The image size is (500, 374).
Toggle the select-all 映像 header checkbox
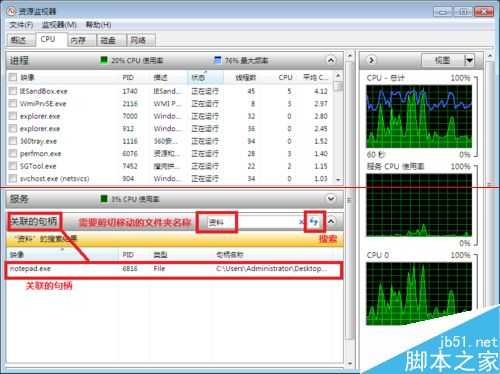[x=13, y=77]
